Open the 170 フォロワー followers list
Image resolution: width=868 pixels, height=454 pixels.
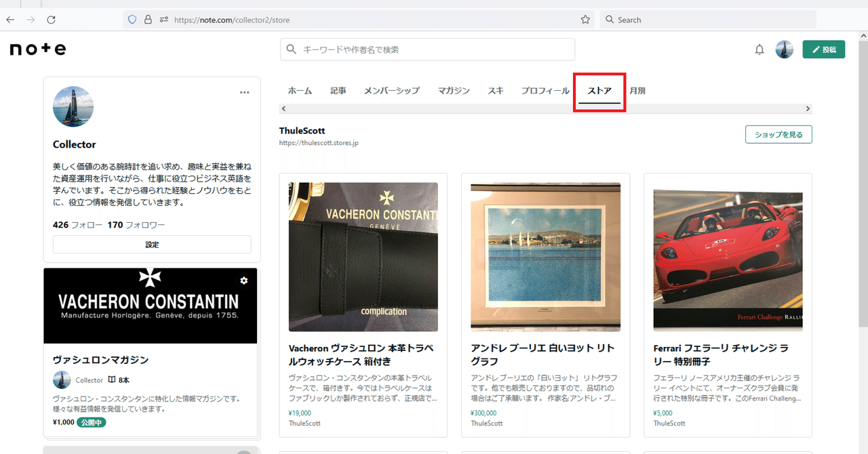(136, 225)
